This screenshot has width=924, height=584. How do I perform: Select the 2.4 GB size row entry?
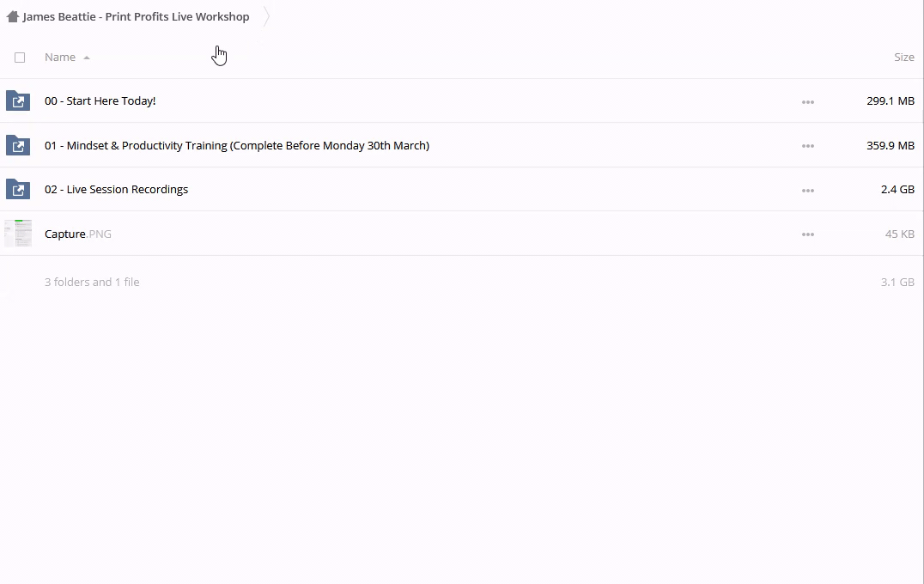[x=897, y=190]
